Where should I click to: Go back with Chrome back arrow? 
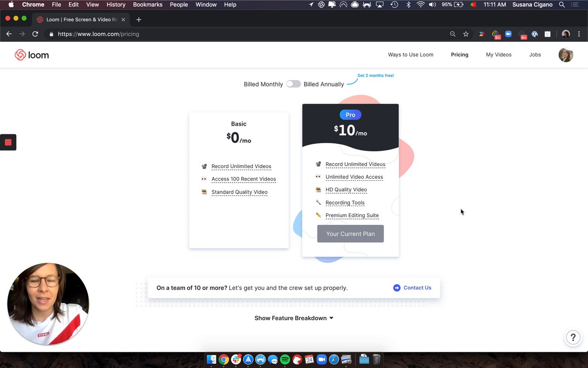[x=9, y=34]
